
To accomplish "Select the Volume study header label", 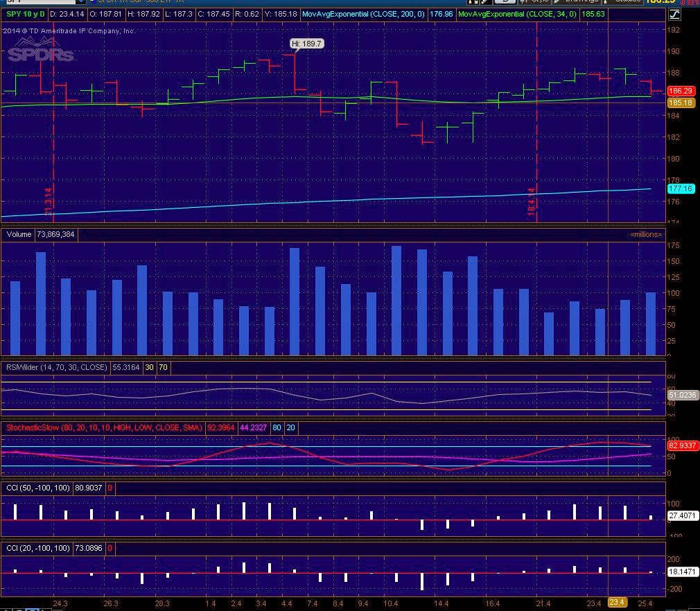I will tap(19, 234).
